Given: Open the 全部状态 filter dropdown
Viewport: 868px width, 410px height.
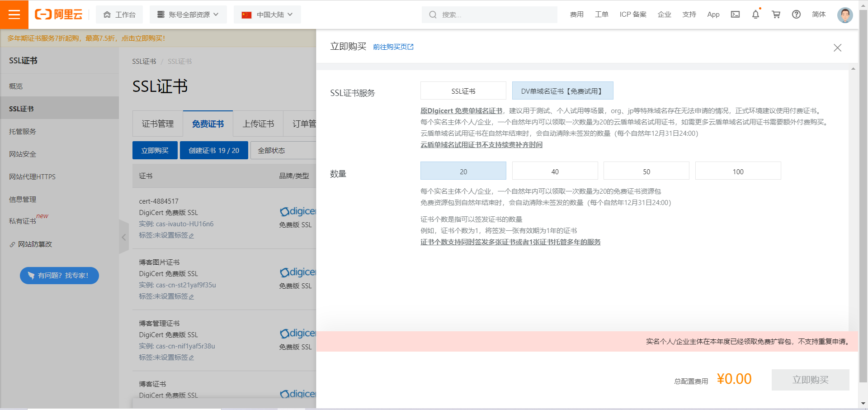Looking at the screenshot, I should [283, 150].
